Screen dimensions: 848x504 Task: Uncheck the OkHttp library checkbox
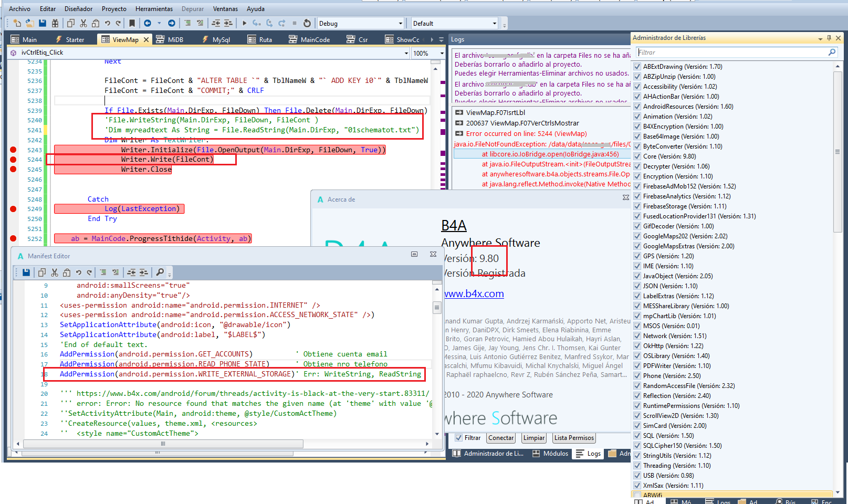tap(637, 346)
